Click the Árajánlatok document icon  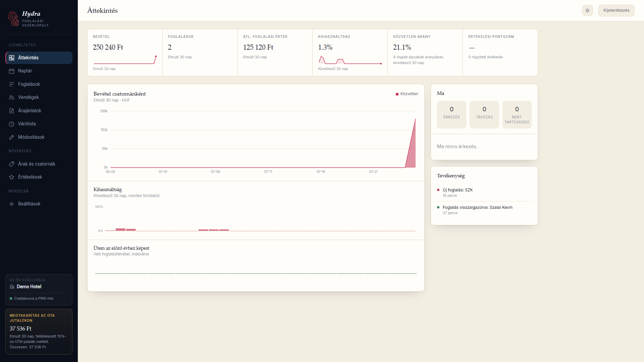[11, 111]
